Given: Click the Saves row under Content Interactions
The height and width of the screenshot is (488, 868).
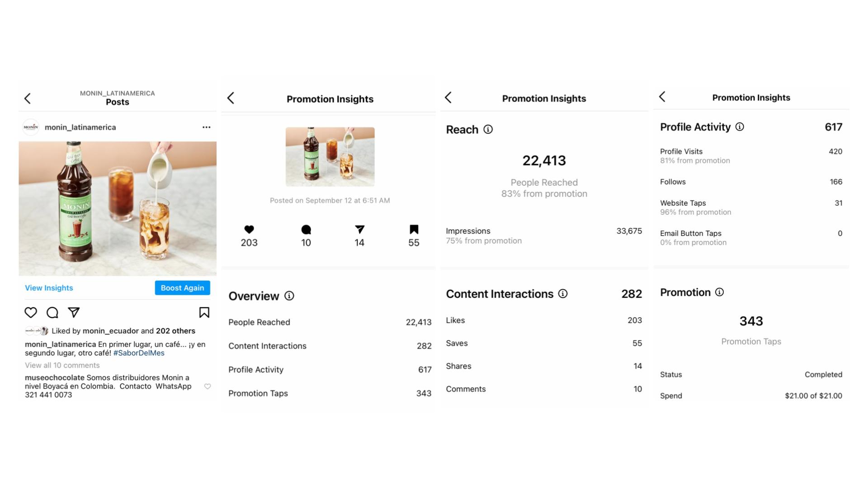Looking at the screenshot, I should 544,343.
